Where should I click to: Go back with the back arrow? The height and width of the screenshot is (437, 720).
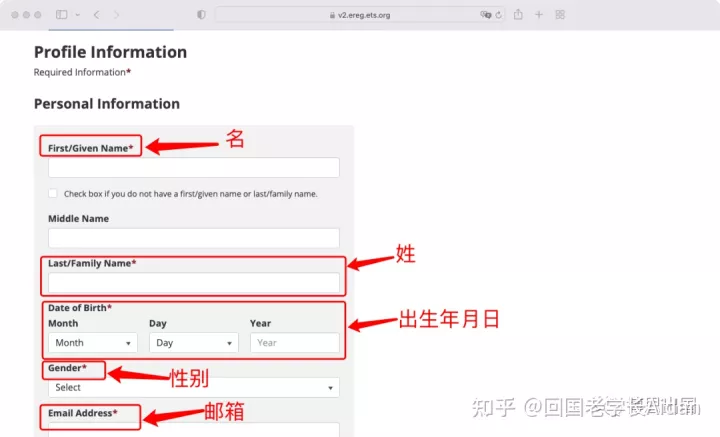coord(96,15)
